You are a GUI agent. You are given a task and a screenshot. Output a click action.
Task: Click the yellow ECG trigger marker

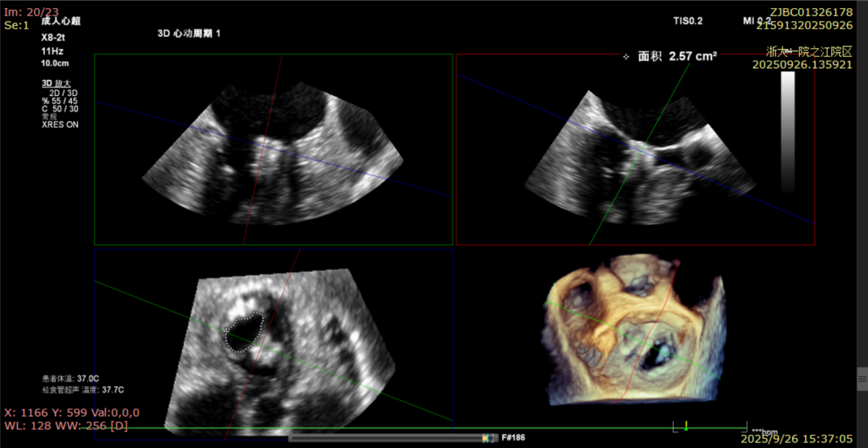click(686, 426)
